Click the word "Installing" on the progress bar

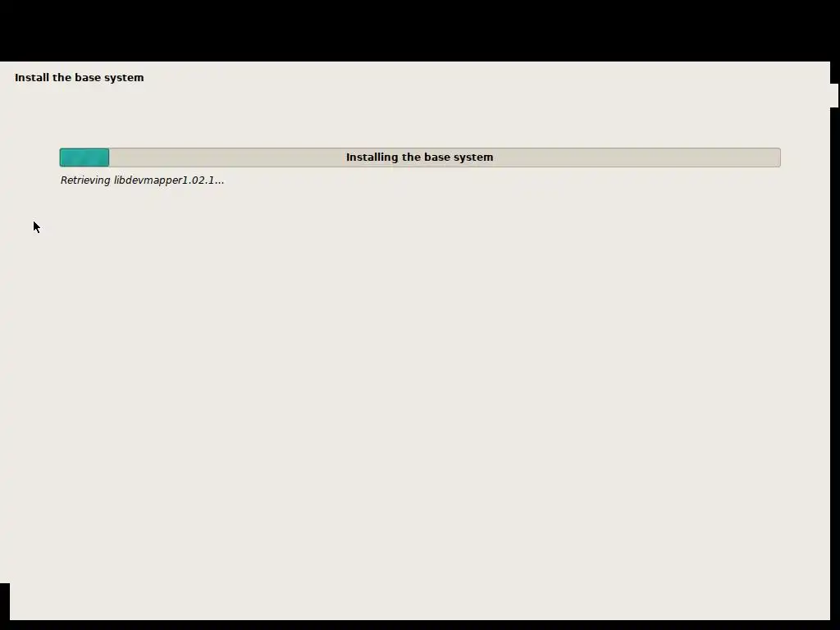click(x=372, y=157)
